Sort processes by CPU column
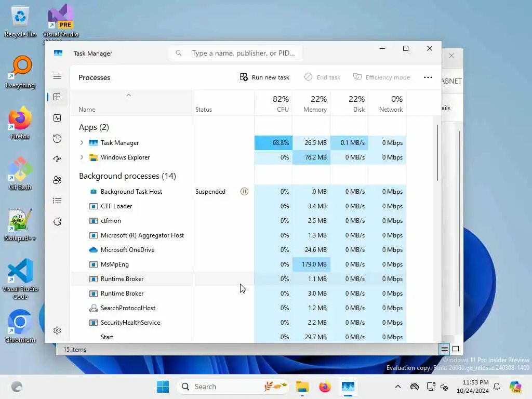The width and height of the screenshot is (532, 399). 273,103
